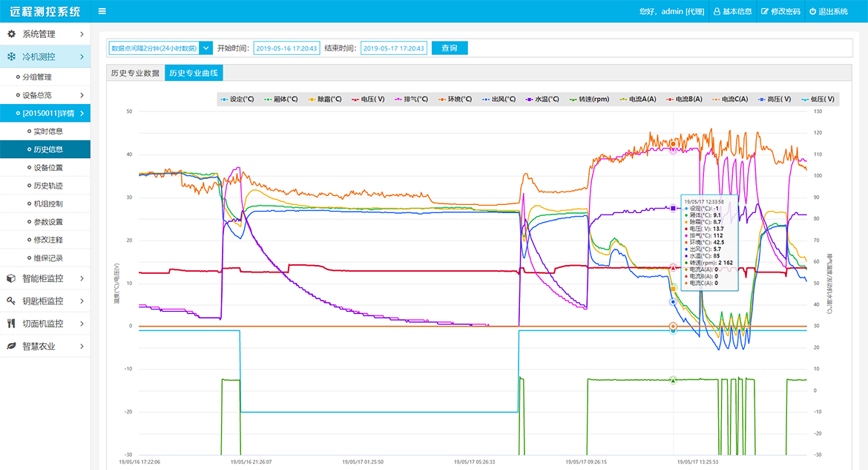Click the 开始时间 date input field
The height and width of the screenshot is (470, 868).
pos(286,48)
